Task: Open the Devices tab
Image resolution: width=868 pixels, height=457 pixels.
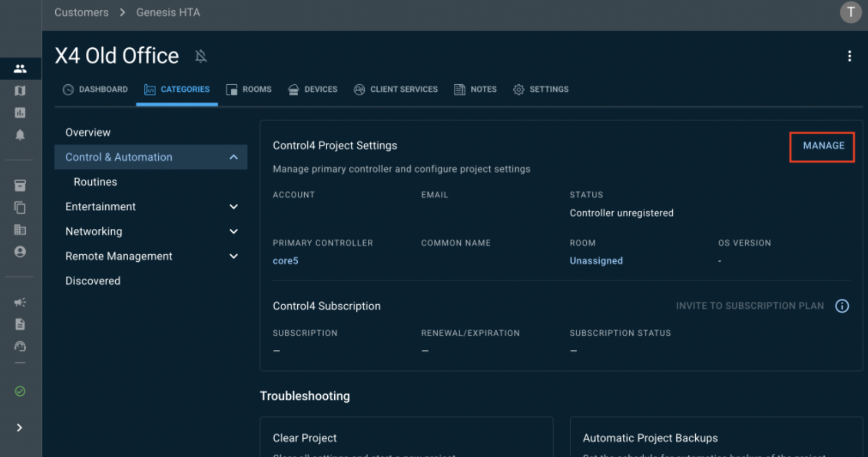Action: pyautogui.click(x=313, y=90)
